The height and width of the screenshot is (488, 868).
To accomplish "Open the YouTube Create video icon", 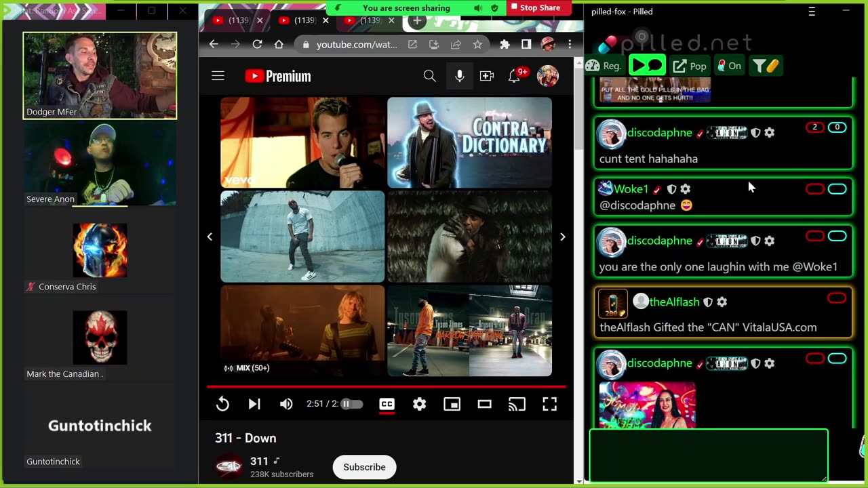I will click(x=487, y=76).
